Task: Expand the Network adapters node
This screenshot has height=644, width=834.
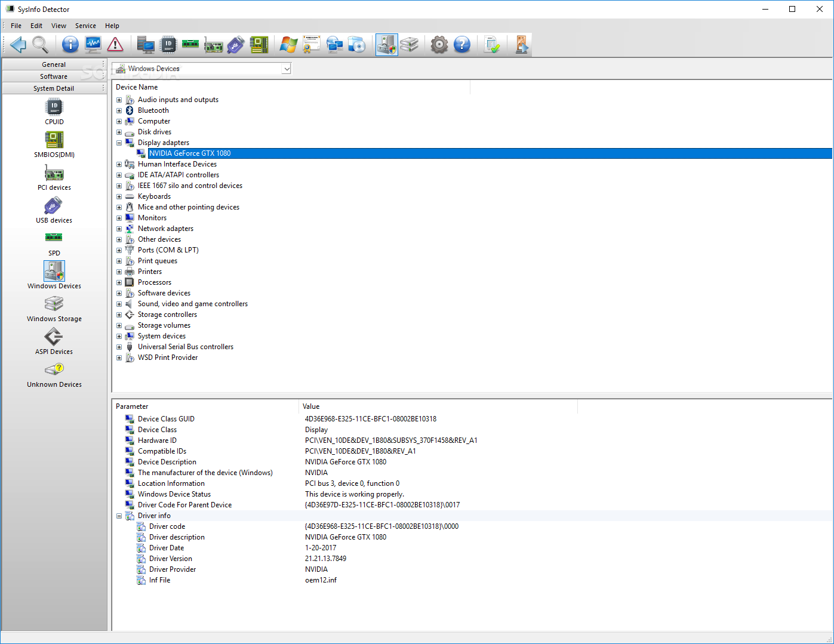Action: click(119, 229)
